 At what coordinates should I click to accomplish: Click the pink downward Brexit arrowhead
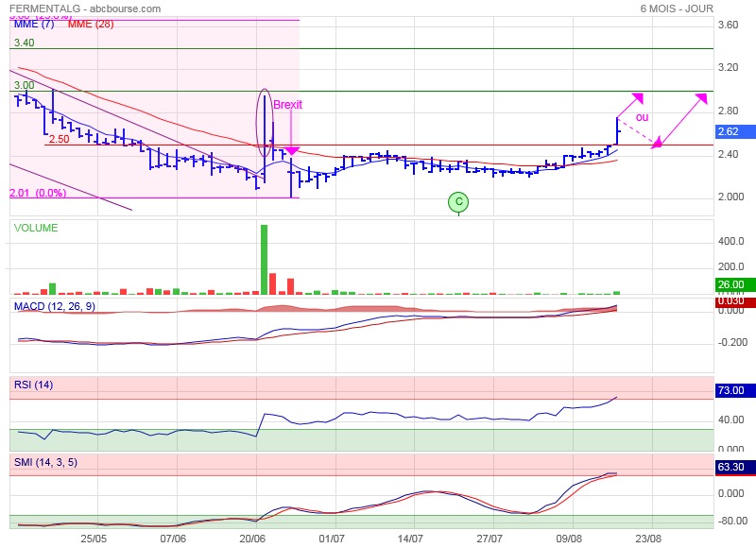[x=291, y=150]
